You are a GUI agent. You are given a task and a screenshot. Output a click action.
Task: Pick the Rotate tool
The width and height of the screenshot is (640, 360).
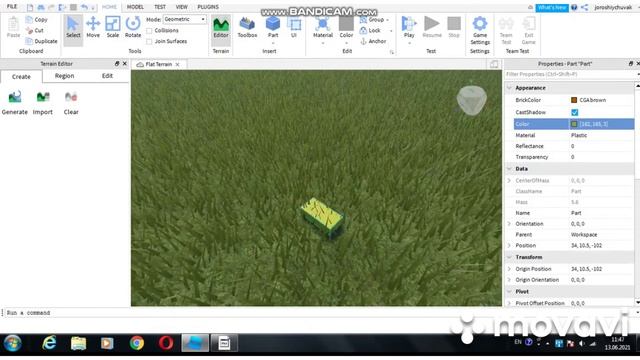133,27
